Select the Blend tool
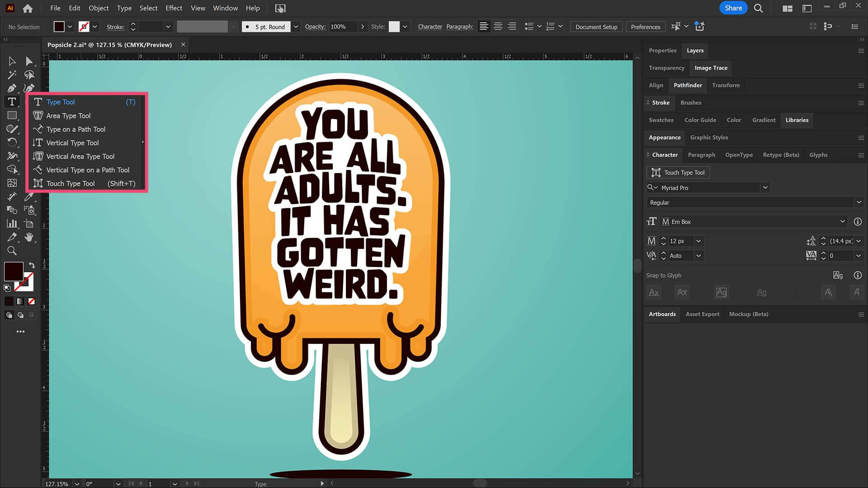Screen dimensions: 868x488 (x=12, y=210)
